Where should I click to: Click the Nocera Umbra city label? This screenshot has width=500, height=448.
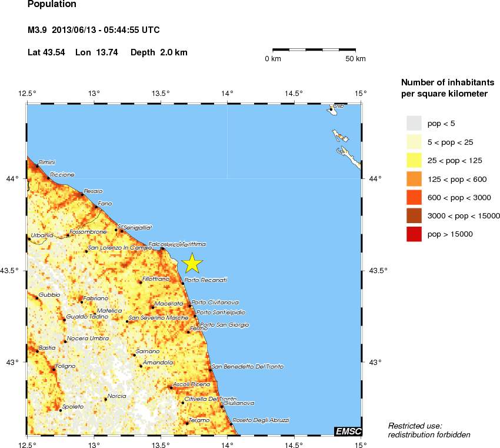pyautogui.click(x=88, y=339)
